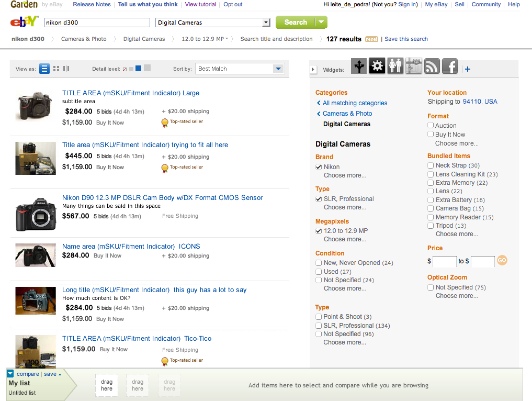Click the search keyword input field
The width and height of the screenshot is (532, 401).
pos(97,23)
